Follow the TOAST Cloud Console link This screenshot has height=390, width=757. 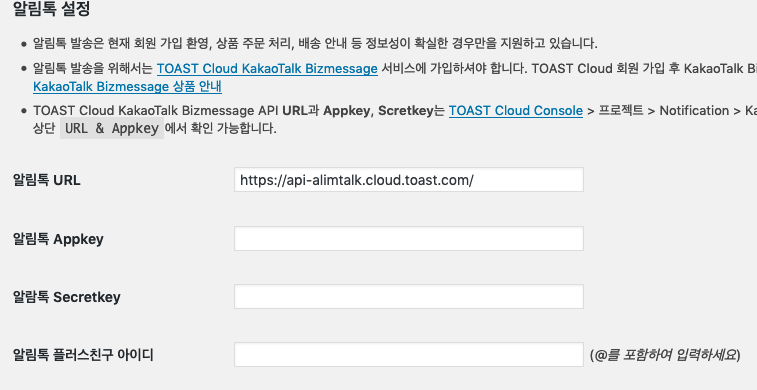pyautogui.click(x=516, y=111)
